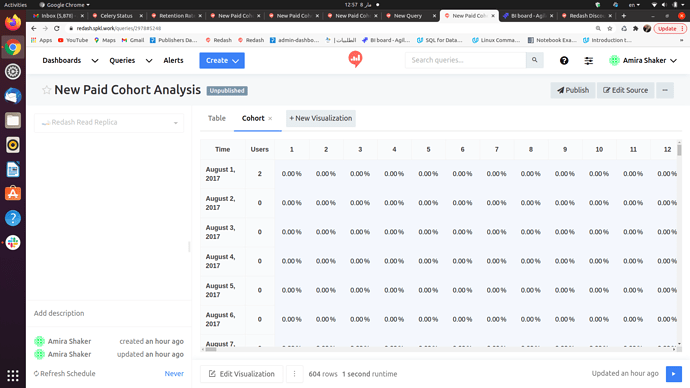Open the Help app from the dock
The image size is (690, 388).
click(13, 218)
